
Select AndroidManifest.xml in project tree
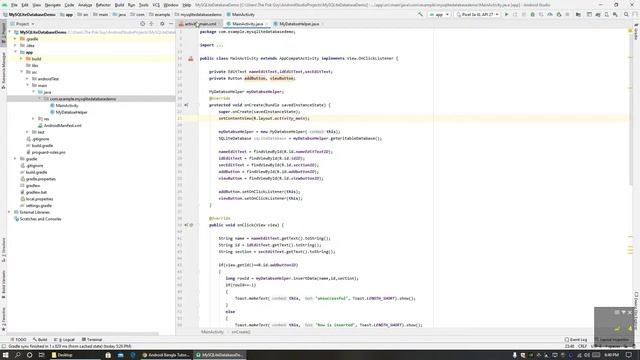[x=62, y=125]
